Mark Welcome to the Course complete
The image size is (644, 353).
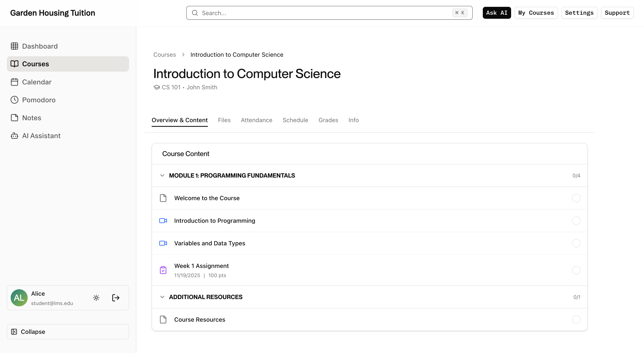click(576, 198)
